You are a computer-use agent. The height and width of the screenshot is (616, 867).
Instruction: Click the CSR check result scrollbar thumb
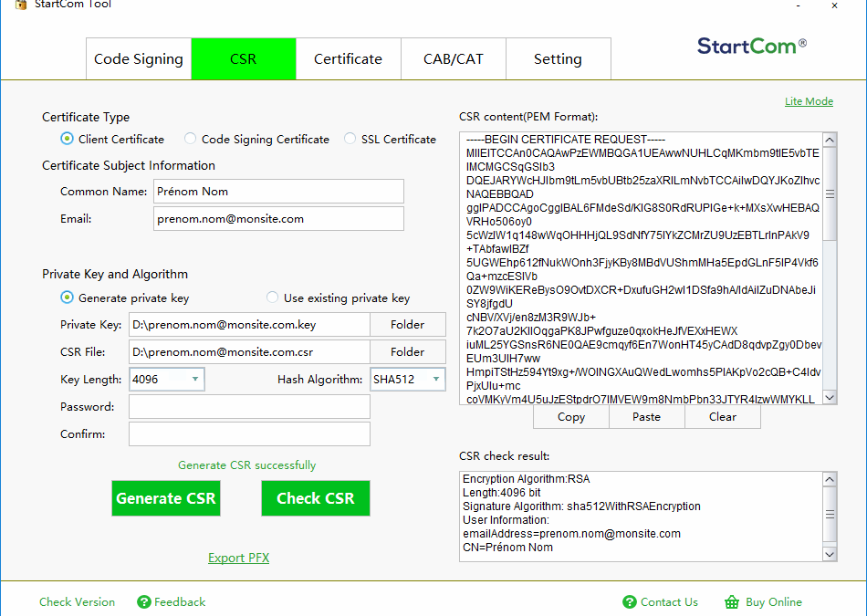click(x=830, y=515)
